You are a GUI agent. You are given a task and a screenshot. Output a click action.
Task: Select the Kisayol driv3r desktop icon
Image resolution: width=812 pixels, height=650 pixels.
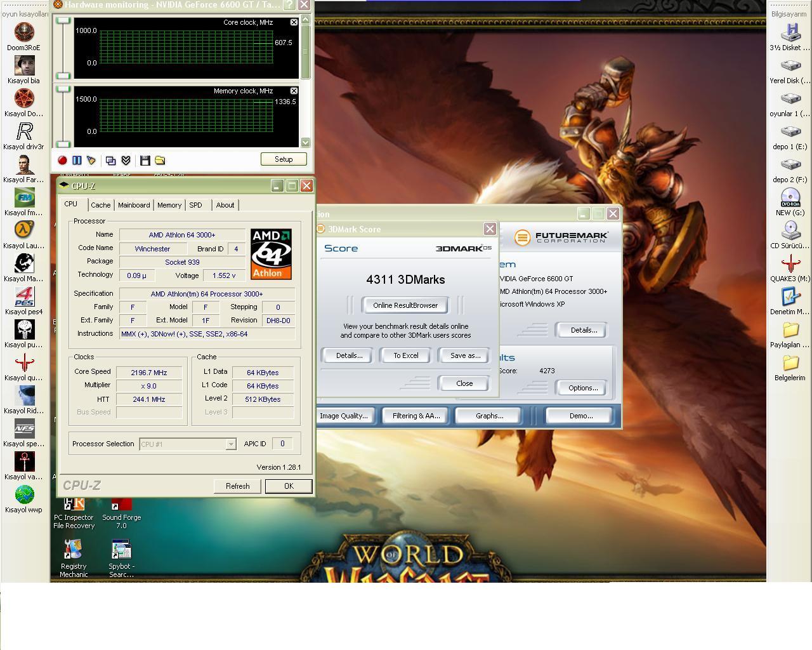[24, 136]
